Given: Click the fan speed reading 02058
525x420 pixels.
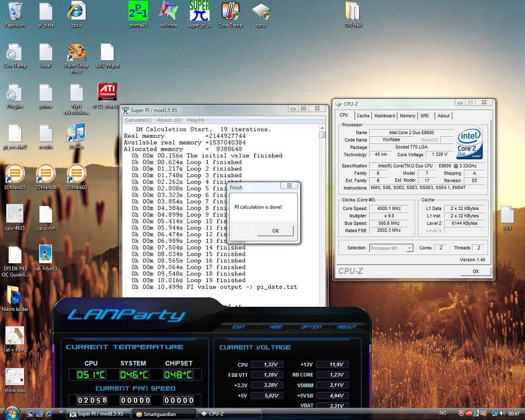Looking at the screenshot, I should [92, 400].
